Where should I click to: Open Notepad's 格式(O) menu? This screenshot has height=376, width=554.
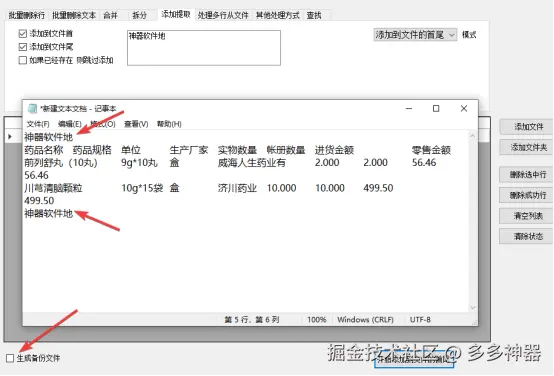(103, 124)
